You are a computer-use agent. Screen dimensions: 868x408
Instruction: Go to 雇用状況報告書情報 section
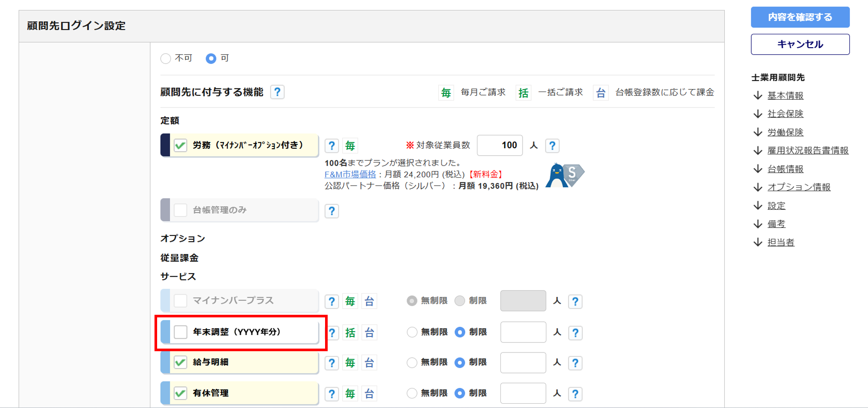point(808,150)
